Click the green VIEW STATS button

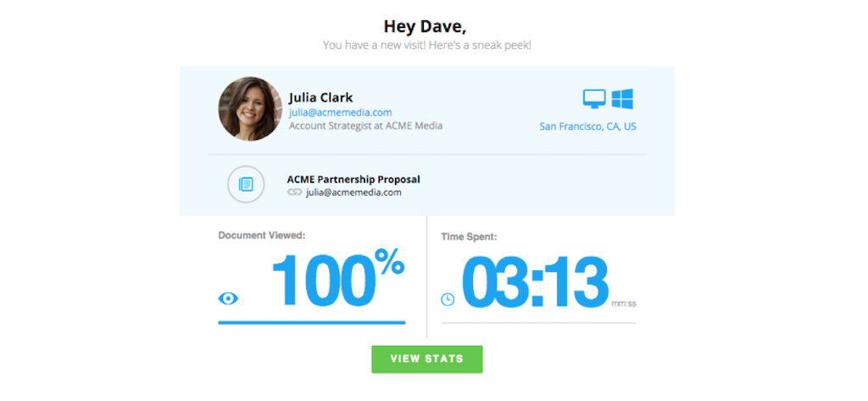point(427,359)
